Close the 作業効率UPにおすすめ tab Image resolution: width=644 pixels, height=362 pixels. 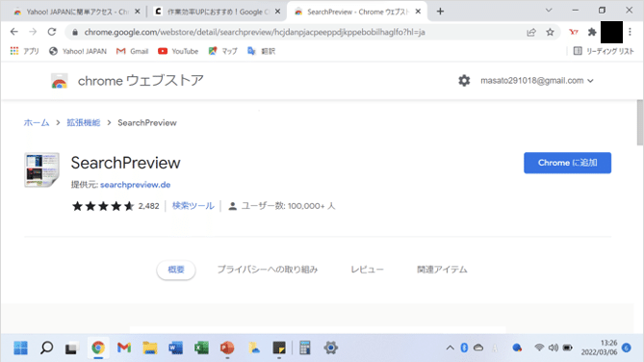(277, 12)
